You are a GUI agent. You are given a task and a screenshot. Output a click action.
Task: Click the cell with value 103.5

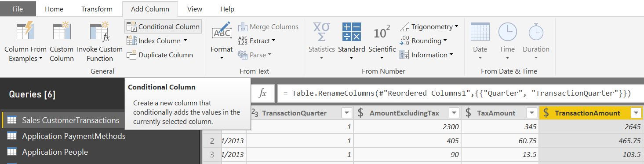point(591,155)
